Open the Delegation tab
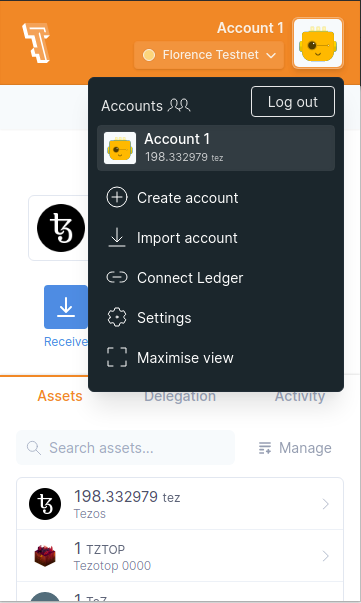 180,396
